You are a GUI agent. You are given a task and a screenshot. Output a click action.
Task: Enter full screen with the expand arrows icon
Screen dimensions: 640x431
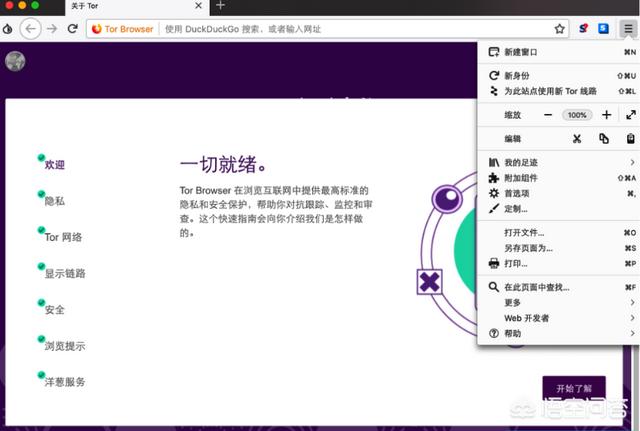point(631,115)
